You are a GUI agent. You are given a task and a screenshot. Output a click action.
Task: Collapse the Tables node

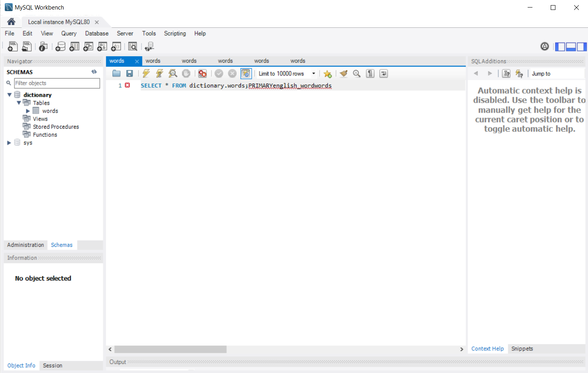[19, 103]
